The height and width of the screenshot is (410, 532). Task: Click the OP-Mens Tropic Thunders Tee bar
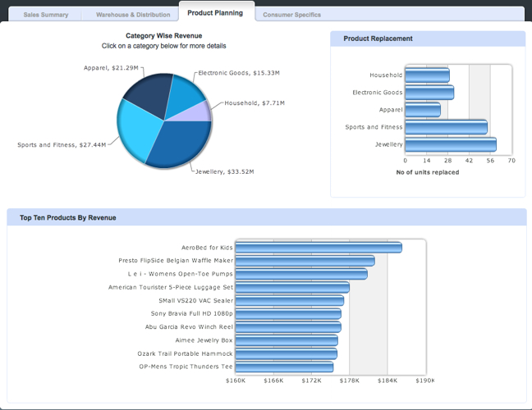pyautogui.click(x=284, y=367)
